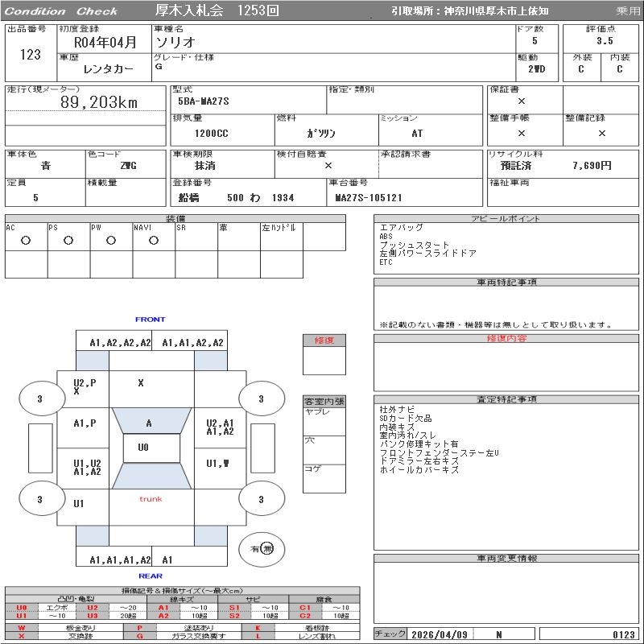Screen dimensions: 644x644
Task: Click the Condition Check header title
Action: 61,11
